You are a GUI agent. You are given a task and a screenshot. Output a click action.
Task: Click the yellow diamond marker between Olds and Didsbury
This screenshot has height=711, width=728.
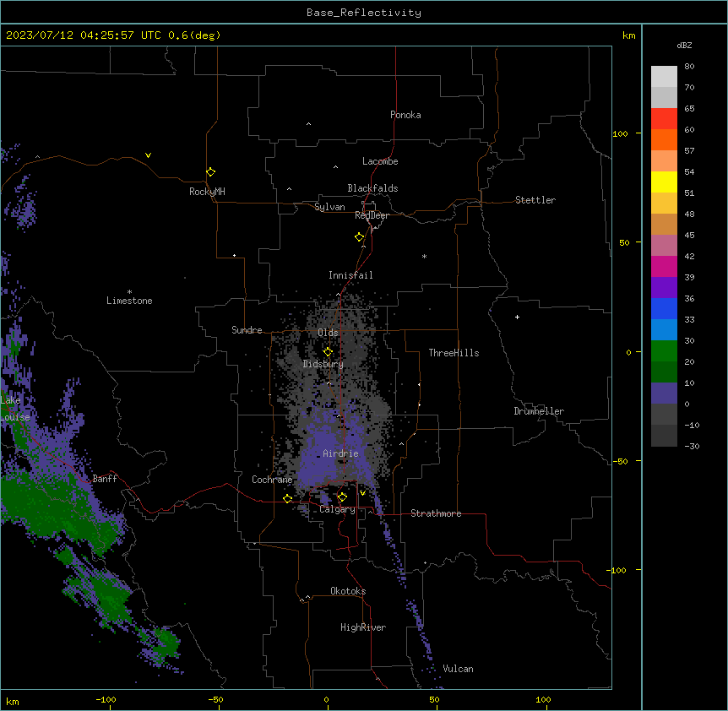(x=328, y=352)
